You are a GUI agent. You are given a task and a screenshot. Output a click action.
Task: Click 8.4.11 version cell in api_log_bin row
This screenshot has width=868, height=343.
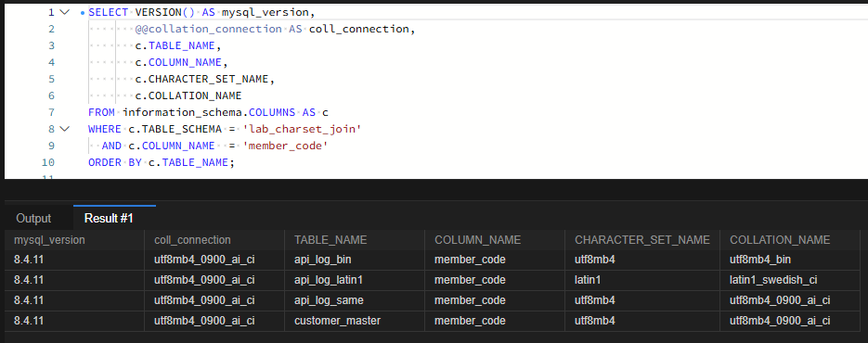74,260
